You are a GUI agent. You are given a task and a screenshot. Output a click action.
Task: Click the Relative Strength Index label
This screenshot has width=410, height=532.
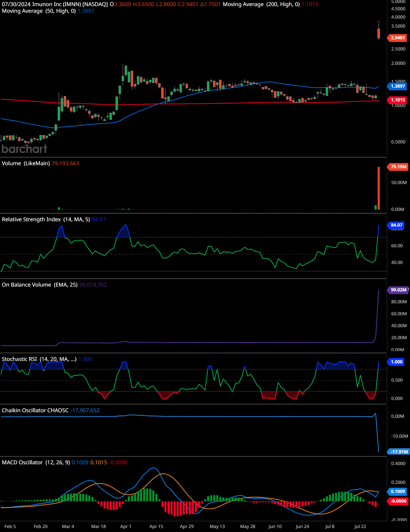pyautogui.click(x=46, y=219)
